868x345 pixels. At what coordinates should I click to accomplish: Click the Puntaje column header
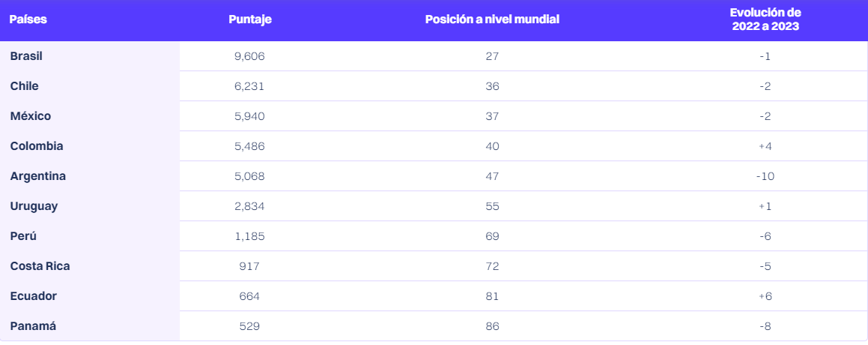click(x=249, y=19)
